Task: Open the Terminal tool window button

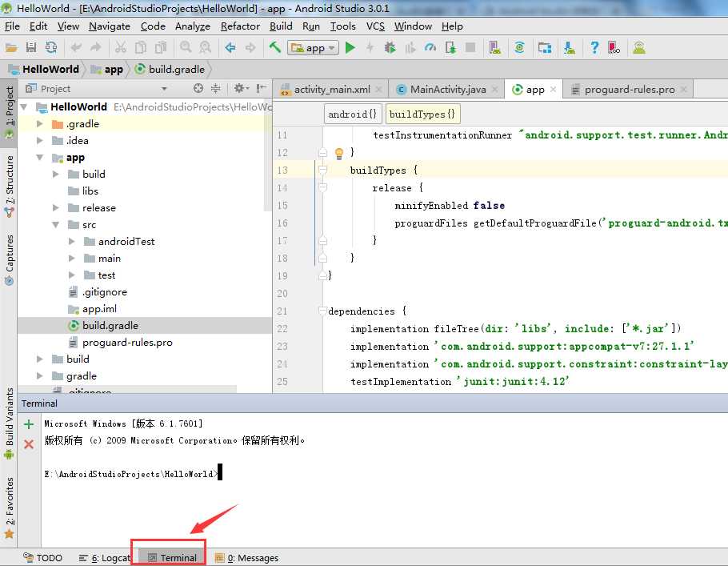Action: pyautogui.click(x=172, y=558)
